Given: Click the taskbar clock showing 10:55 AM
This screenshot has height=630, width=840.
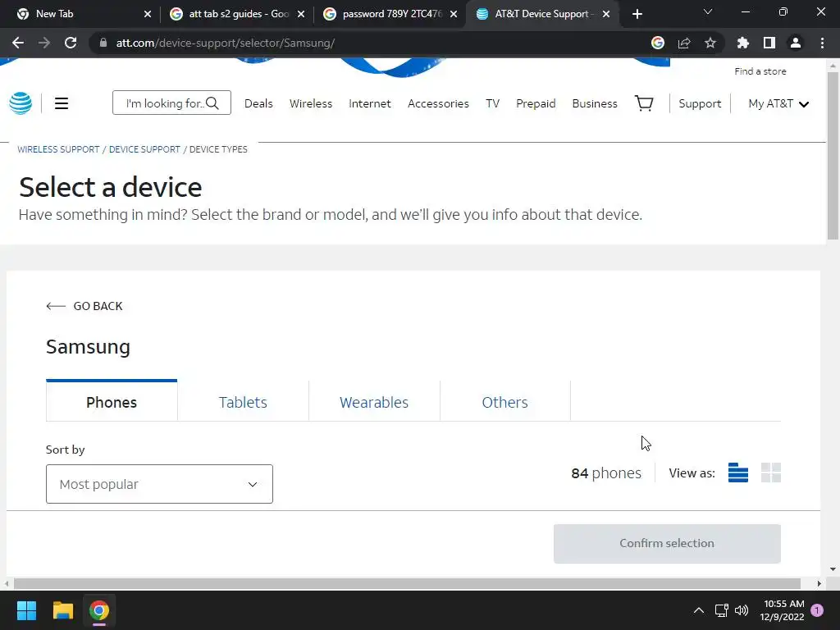Looking at the screenshot, I should pos(783,610).
